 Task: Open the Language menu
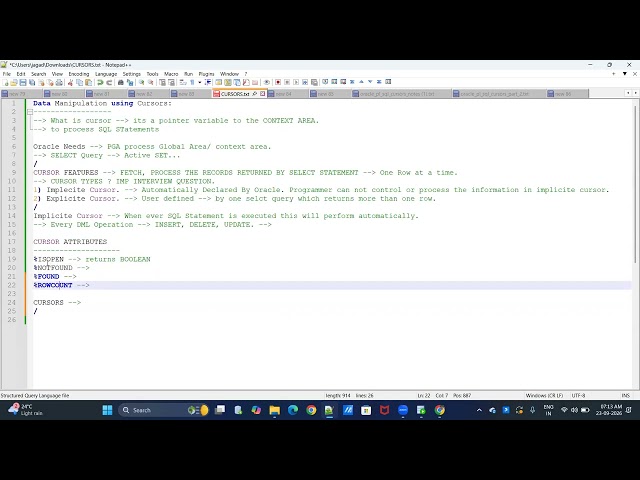point(106,74)
